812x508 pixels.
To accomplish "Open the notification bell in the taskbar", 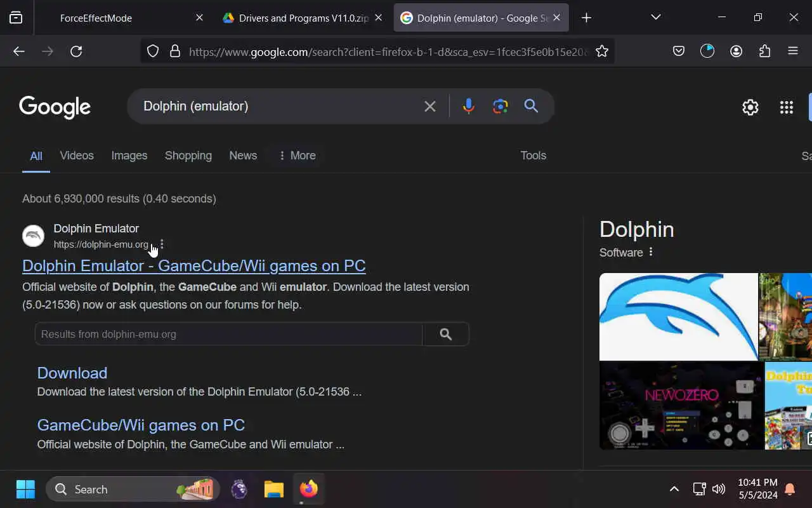I will tap(790, 489).
